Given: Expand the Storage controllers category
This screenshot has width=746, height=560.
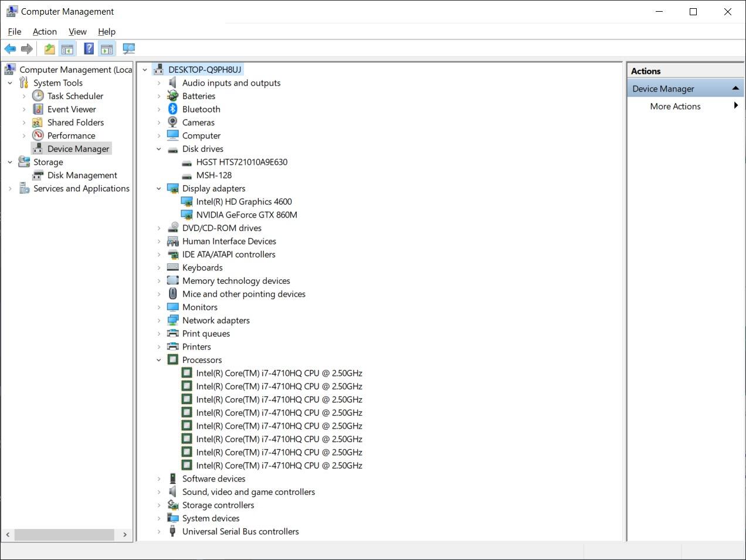Looking at the screenshot, I should [159, 505].
